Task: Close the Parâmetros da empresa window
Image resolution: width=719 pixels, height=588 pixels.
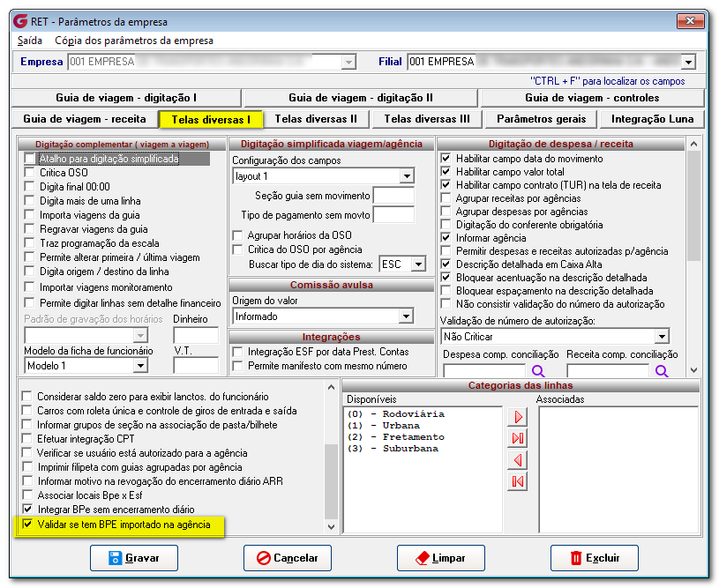Action: coord(690,20)
